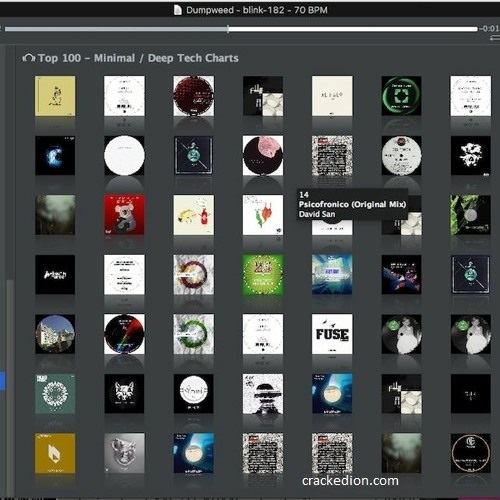Select the white splatter on black cover
The height and width of the screenshot is (500, 500).
(471, 156)
